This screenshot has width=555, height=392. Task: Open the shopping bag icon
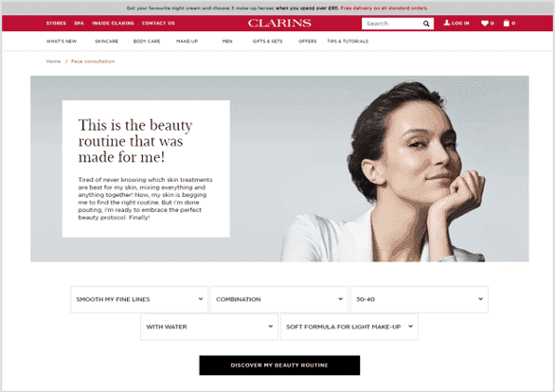[x=506, y=23]
